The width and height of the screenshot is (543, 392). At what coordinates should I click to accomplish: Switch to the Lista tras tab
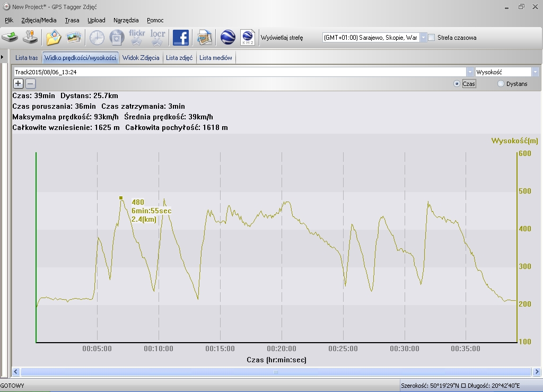pos(27,58)
